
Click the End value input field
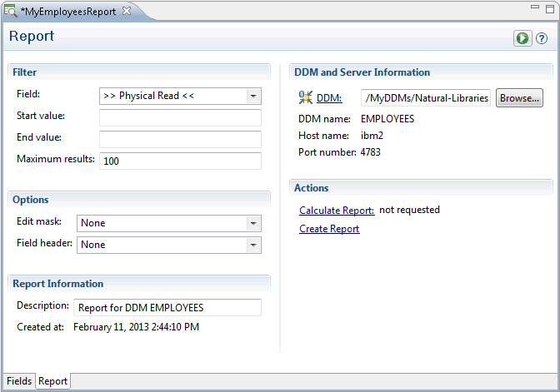(180, 139)
